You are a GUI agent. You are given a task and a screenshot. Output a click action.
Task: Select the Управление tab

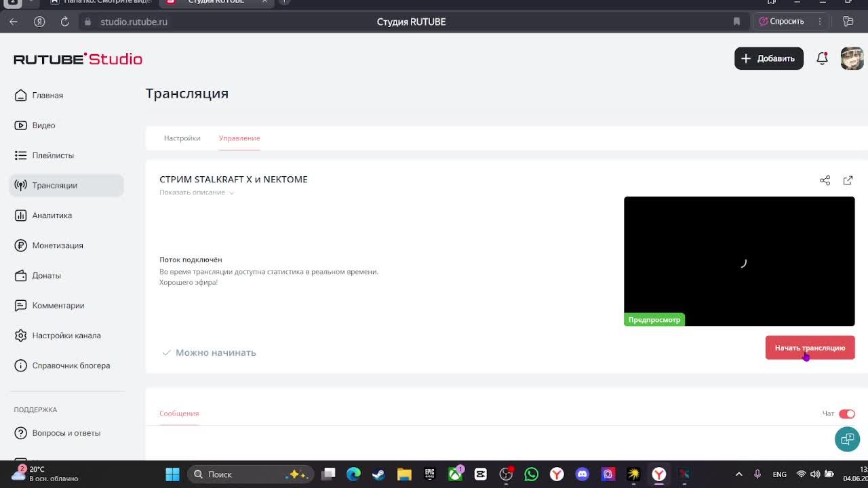239,138
